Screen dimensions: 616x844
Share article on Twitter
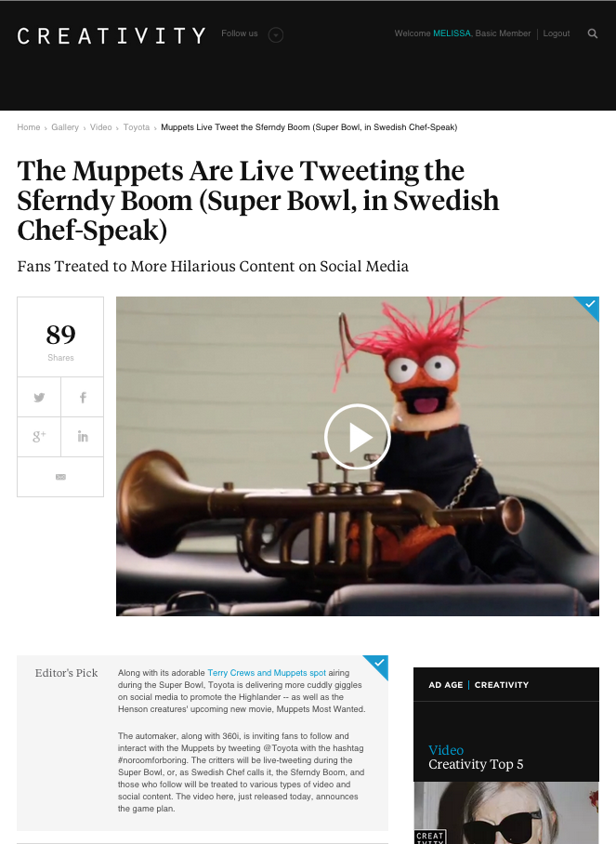coord(39,397)
